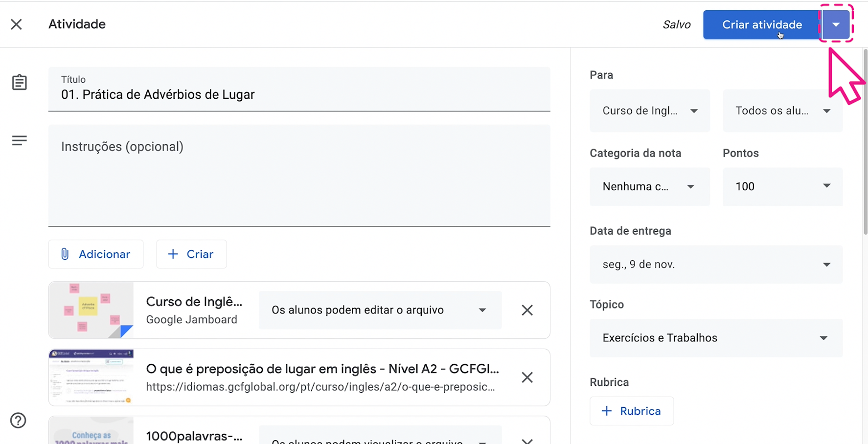
Task: Open the Data de entrega date dropdown
Action: [x=716, y=265]
